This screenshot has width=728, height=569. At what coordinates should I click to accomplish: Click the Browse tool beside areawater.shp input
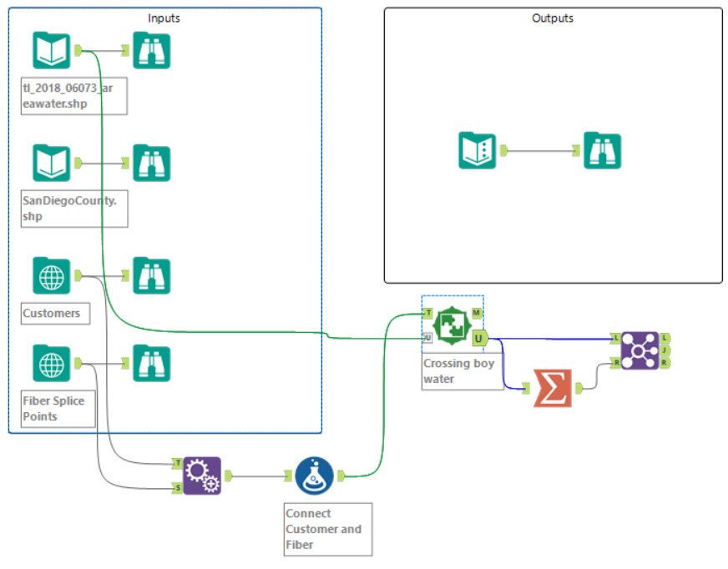tap(151, 50)
